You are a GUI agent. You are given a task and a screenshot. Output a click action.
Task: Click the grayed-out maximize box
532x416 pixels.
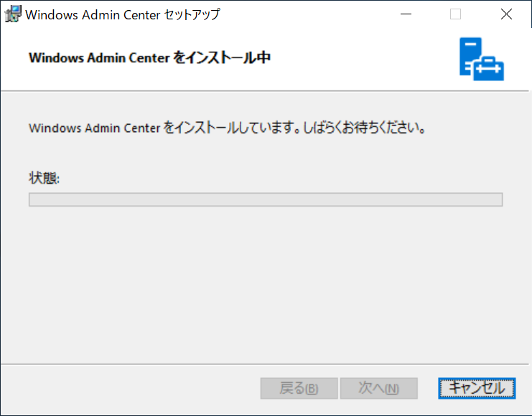[455, 14]
